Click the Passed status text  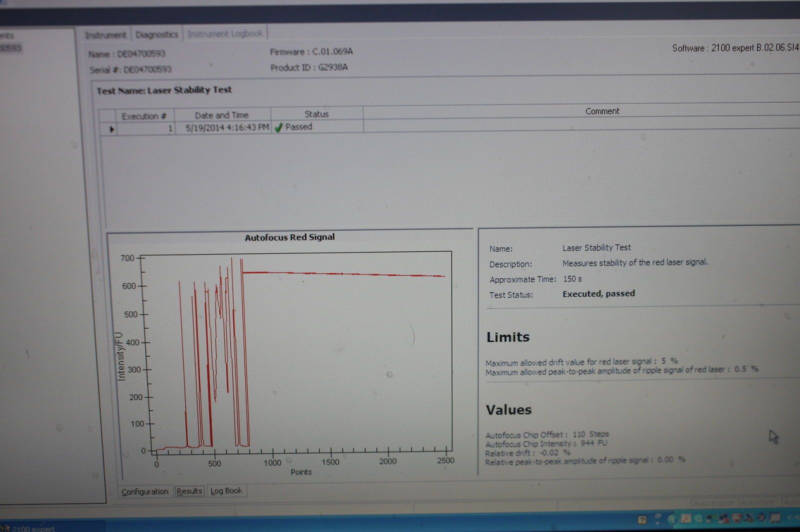(x=298, y=126)
